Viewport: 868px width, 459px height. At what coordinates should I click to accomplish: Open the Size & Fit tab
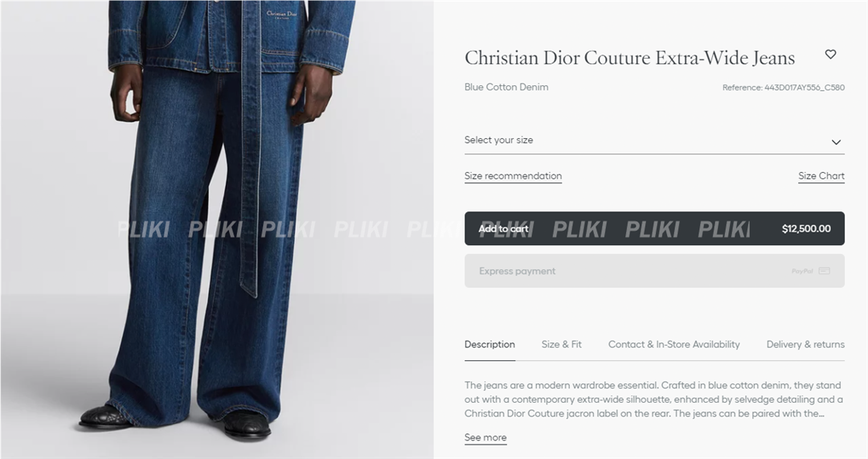tap(561, 344)
